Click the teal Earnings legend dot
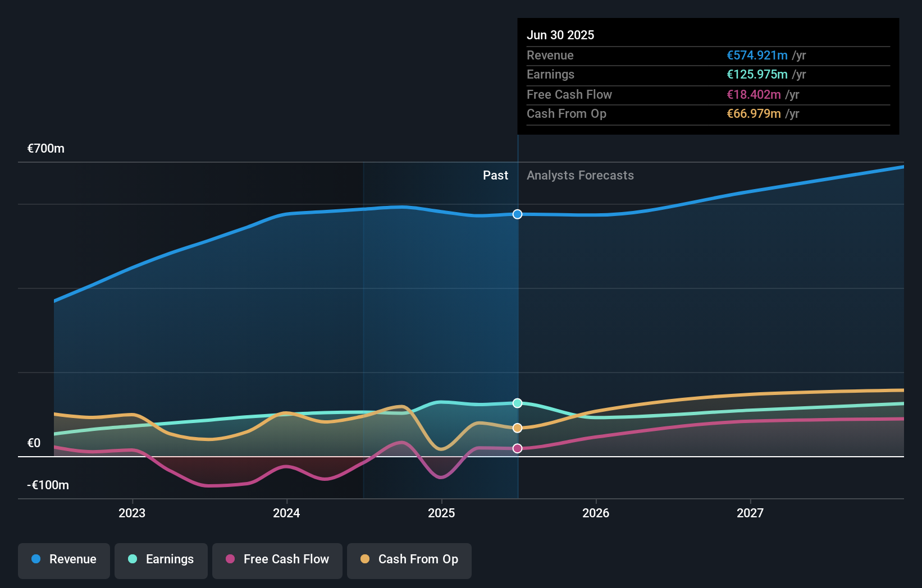Image resolution: width=922 pixels, height=588 pixels. coord(133,559)
